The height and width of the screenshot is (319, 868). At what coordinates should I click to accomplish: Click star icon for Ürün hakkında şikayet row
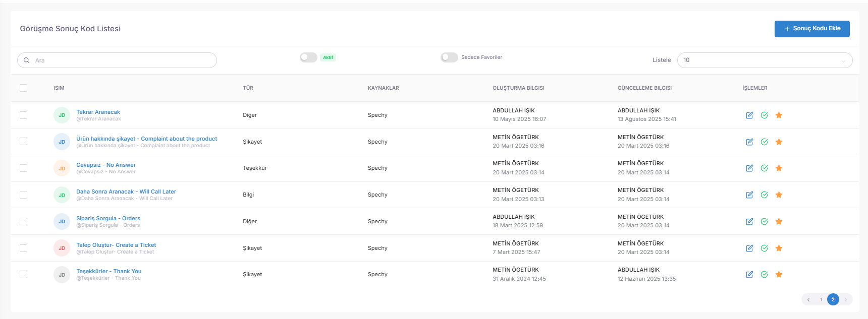click(x=779, y=142)
